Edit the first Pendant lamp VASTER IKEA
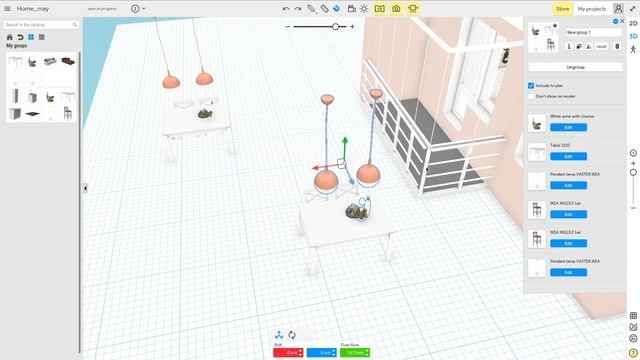 click(568, 185)
